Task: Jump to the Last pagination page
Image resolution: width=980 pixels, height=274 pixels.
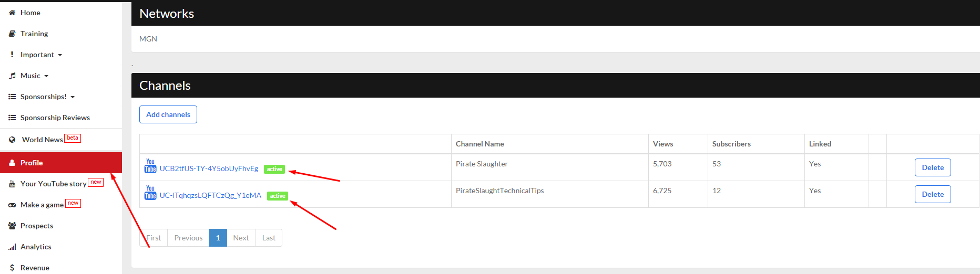Action: click(269, 238)
